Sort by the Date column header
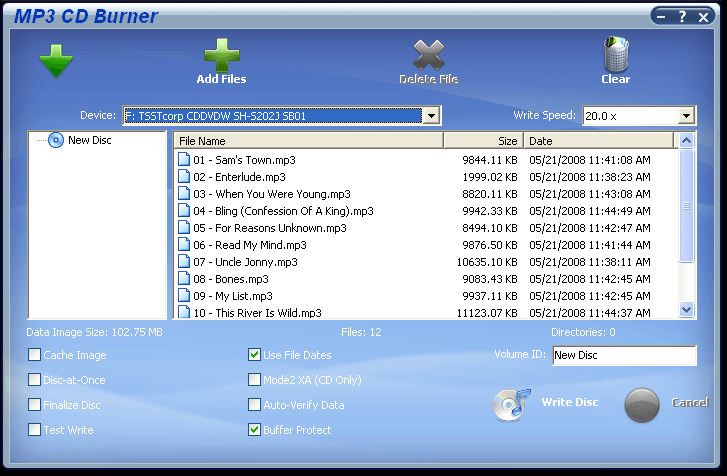727x476 pixels. [x=599, y=141]
